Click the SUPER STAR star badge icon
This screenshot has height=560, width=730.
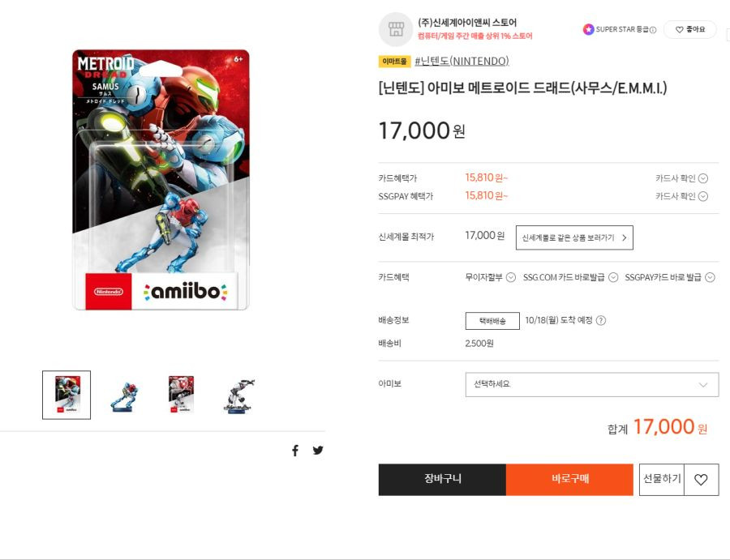[x=589, y=29]
